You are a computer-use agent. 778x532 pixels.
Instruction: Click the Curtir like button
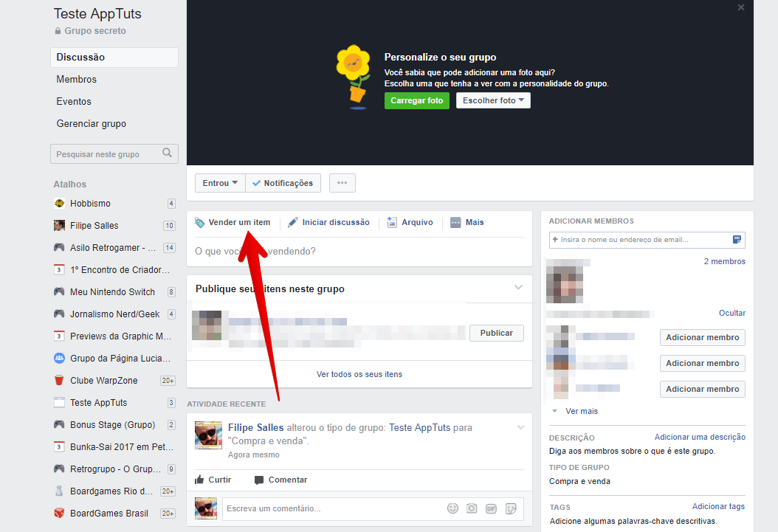(213, 480)
